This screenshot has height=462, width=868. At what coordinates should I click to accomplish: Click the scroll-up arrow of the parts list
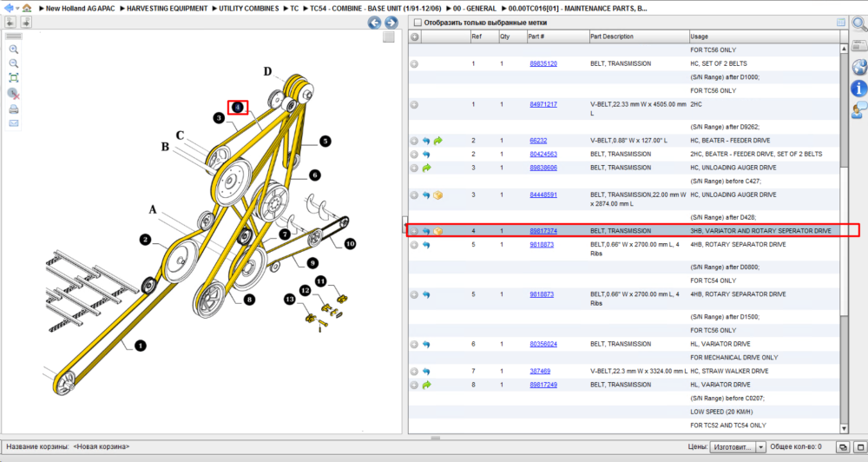[845, 49]
